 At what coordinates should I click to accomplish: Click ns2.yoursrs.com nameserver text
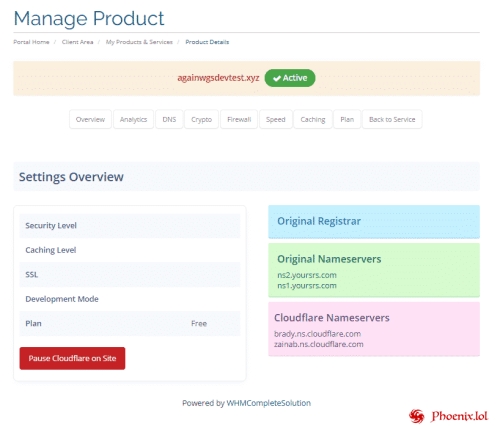[307, 275]
